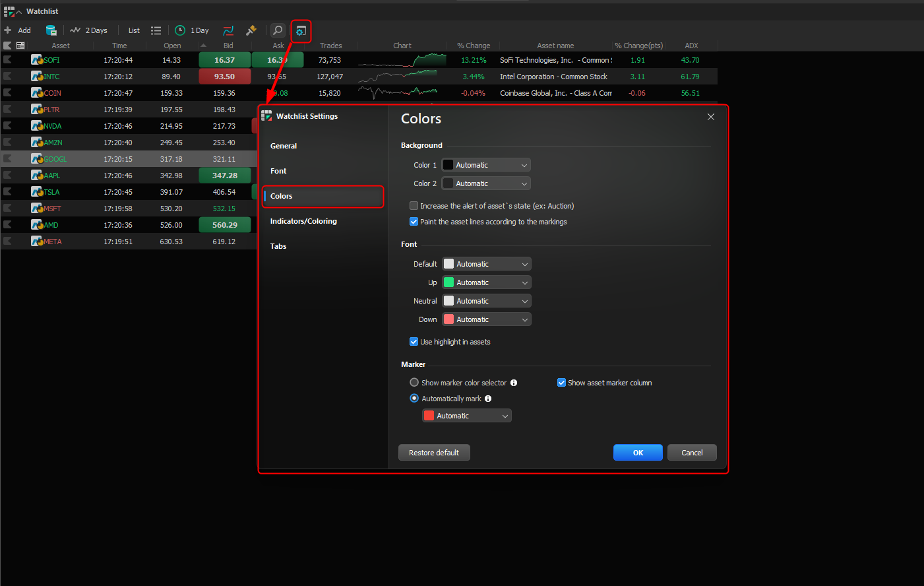924x586 pixels.
Task: Click the red marker Automatic color swatch
Action: 429,416
